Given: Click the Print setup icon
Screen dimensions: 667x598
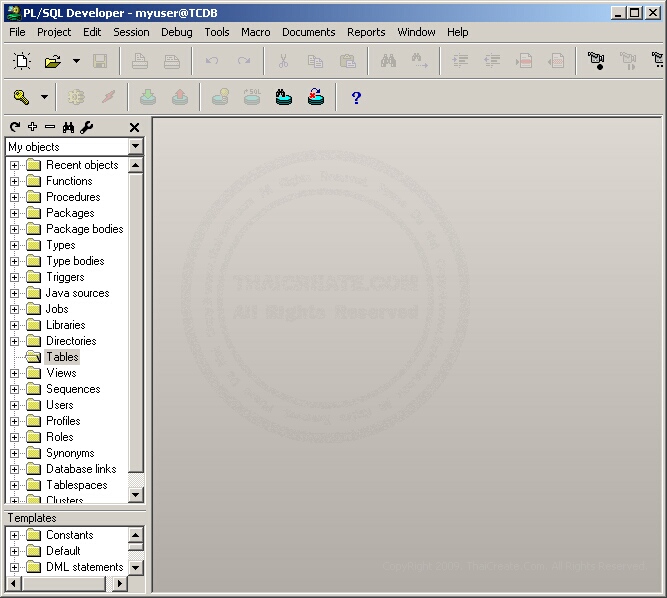Looking at the screenshot, I should pyautogui.click(x=172, y=61).
